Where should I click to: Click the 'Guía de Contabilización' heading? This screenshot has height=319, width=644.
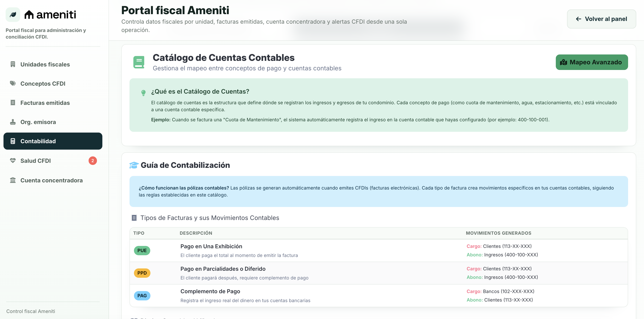tap(185, 165)
